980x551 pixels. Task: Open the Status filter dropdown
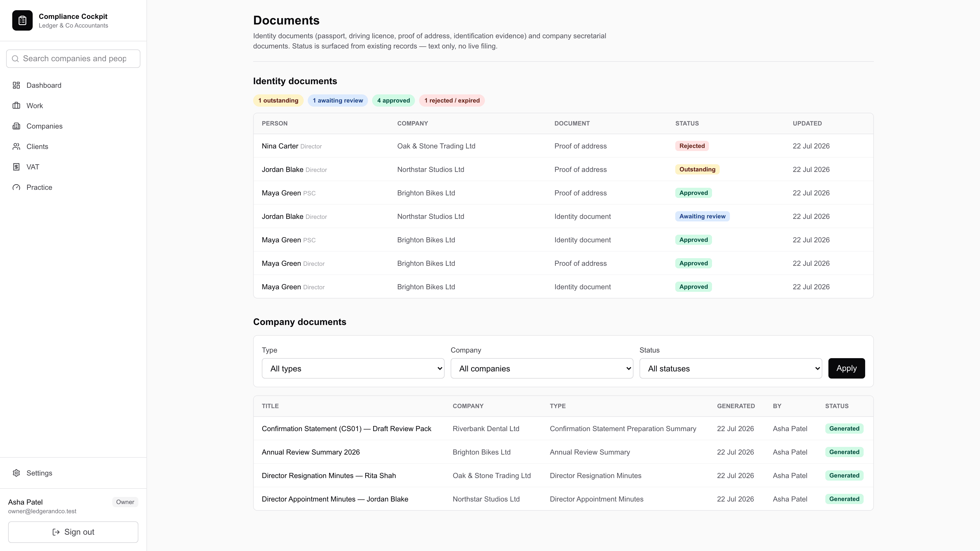tap(730, 368)
